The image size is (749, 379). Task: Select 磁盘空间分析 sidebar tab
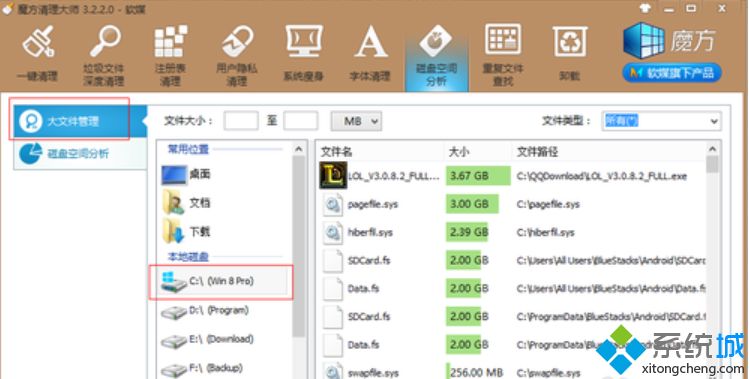tap(79, 154)
